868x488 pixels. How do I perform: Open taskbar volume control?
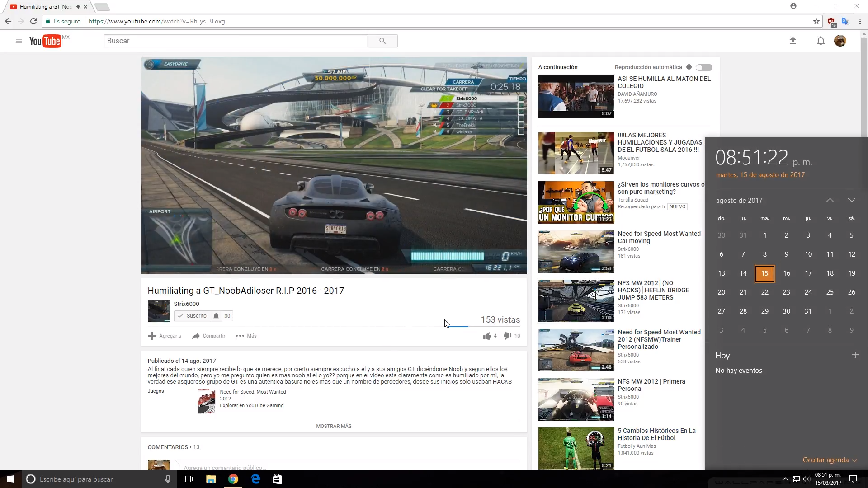point(807,479)
